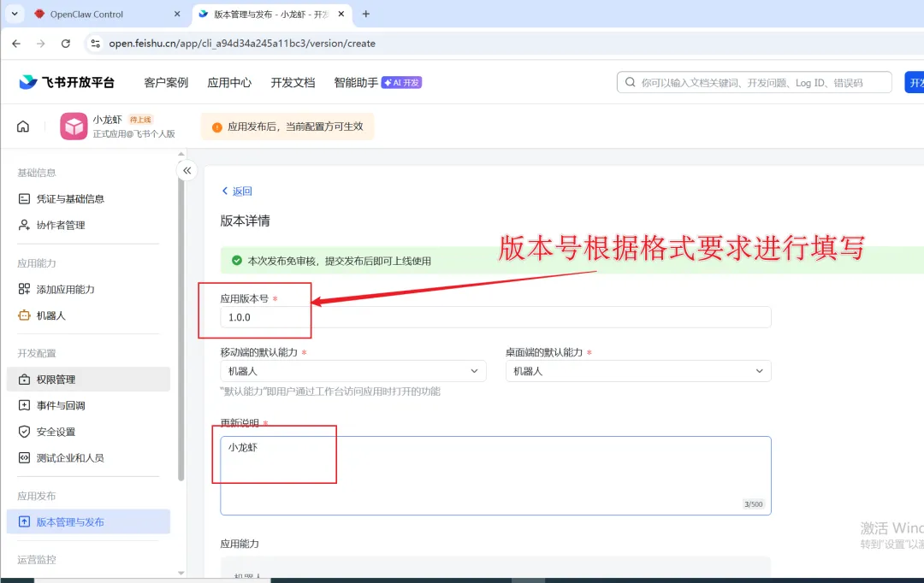
Task: Click the 测试企业和人员 code icon
Action: [x=24, y=457]
